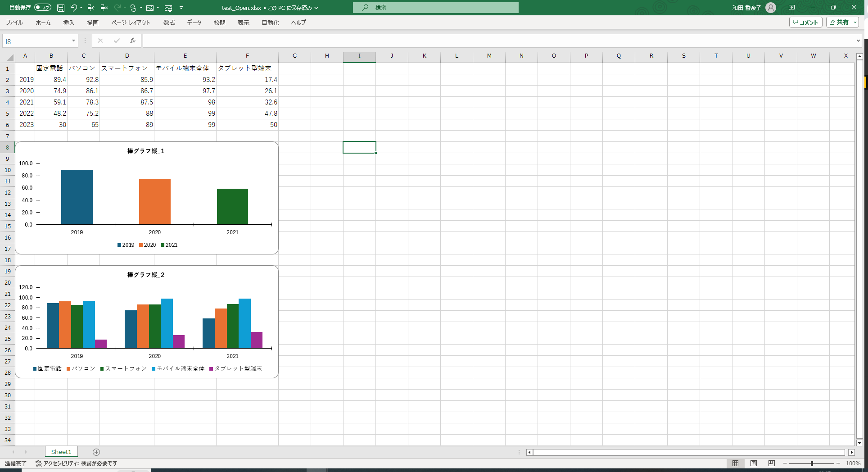Click the モバイル端末全体 legend entry in chart 2
This screenshot has width=868, height=472.
tap(178, 368)
